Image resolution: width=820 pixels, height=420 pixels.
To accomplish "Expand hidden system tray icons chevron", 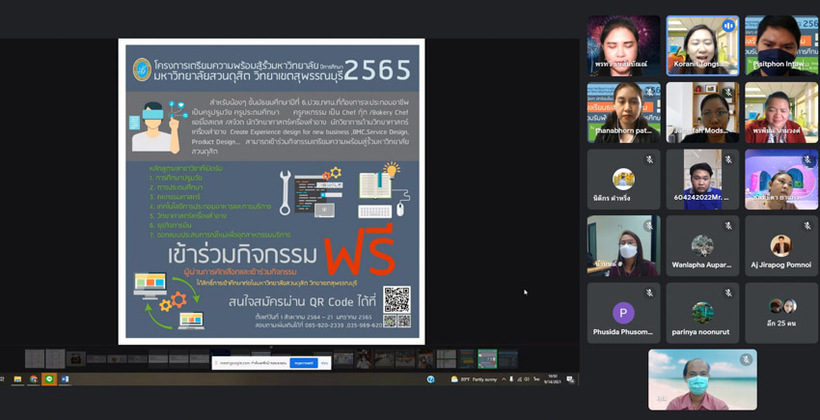I will click(x=504, y=379).
